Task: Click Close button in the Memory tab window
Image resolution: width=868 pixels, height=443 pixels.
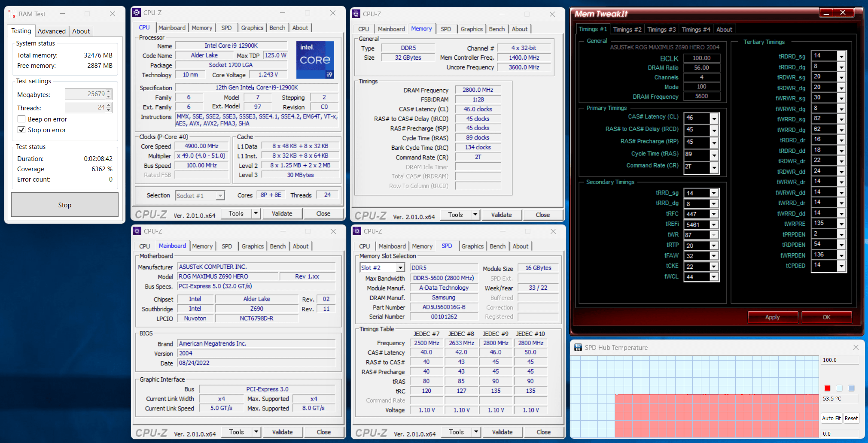Action: click(x=542, y=215)
